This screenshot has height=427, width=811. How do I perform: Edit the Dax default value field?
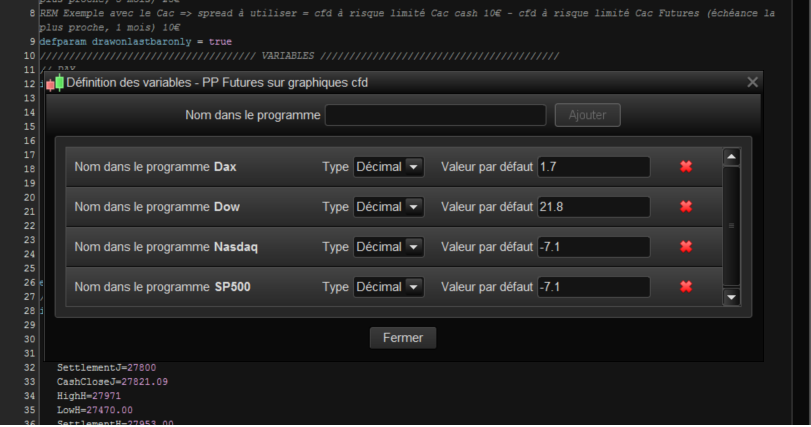point(593,167)
